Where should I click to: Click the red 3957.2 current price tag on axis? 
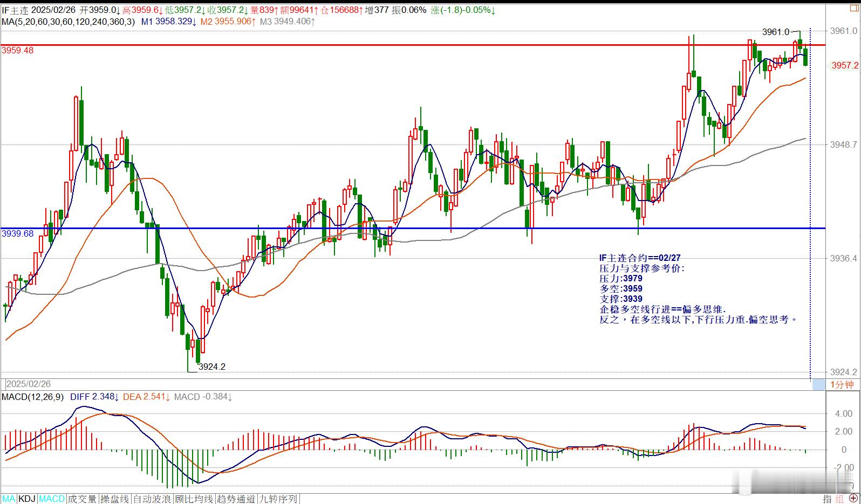pyautogui.click(x=845, y=65)
